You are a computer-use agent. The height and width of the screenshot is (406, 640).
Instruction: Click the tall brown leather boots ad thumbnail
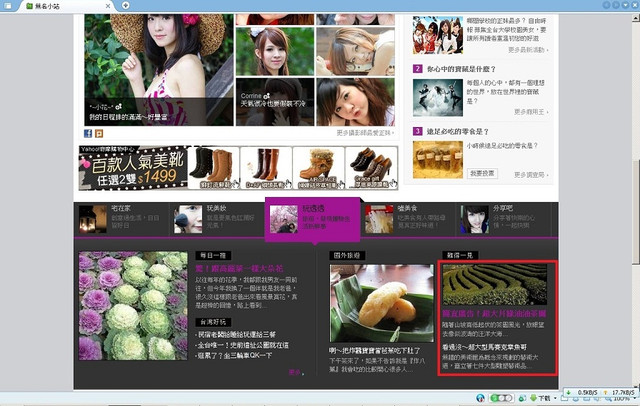pos(266,168)
